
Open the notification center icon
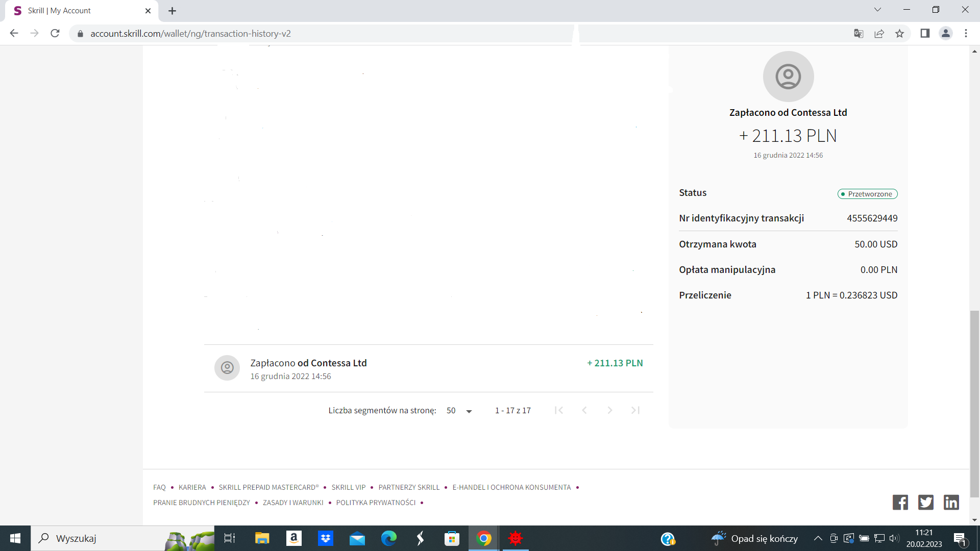click(x=960, y=539)
